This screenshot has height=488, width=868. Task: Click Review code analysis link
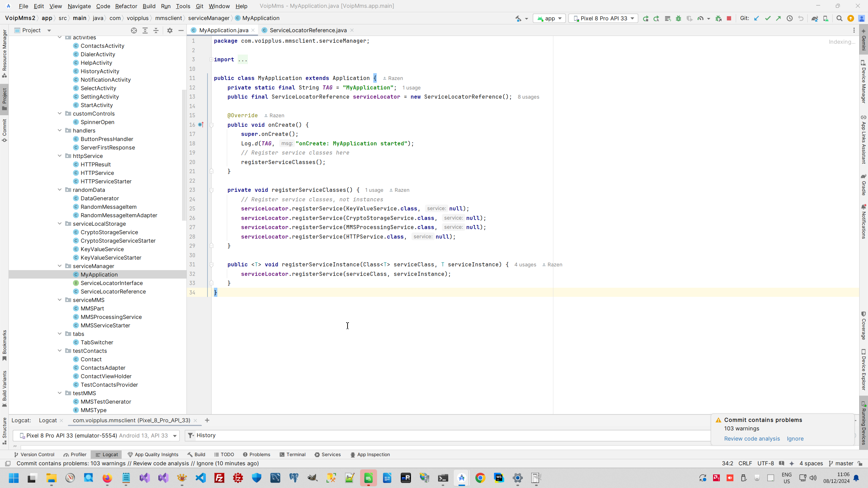click(752, 439)
